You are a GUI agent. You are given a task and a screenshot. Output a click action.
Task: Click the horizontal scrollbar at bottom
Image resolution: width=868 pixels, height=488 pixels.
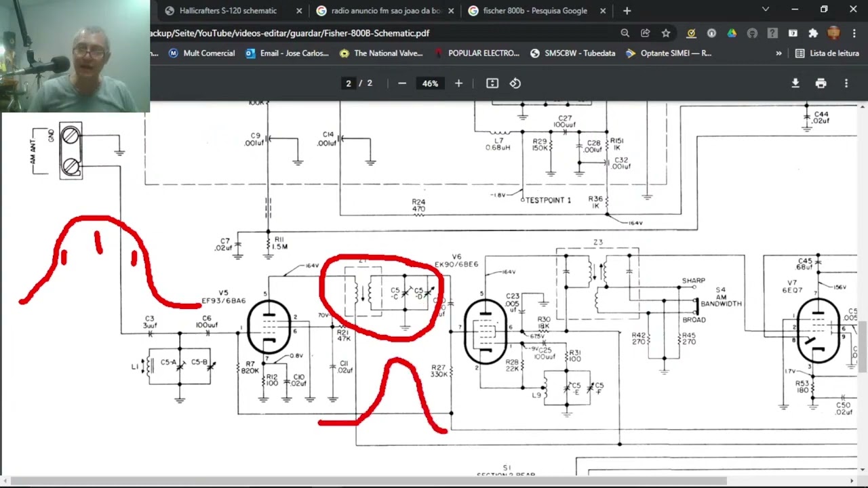point(370,481)
